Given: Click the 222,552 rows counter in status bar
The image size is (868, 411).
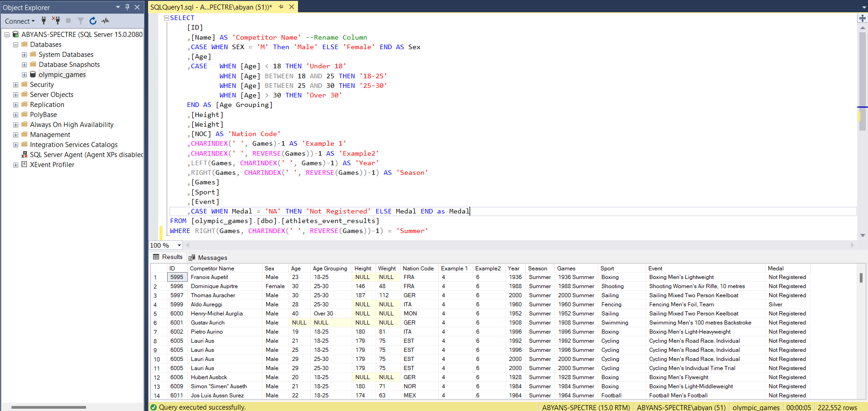Looking at the screenshot, I should tap(837, 407).
